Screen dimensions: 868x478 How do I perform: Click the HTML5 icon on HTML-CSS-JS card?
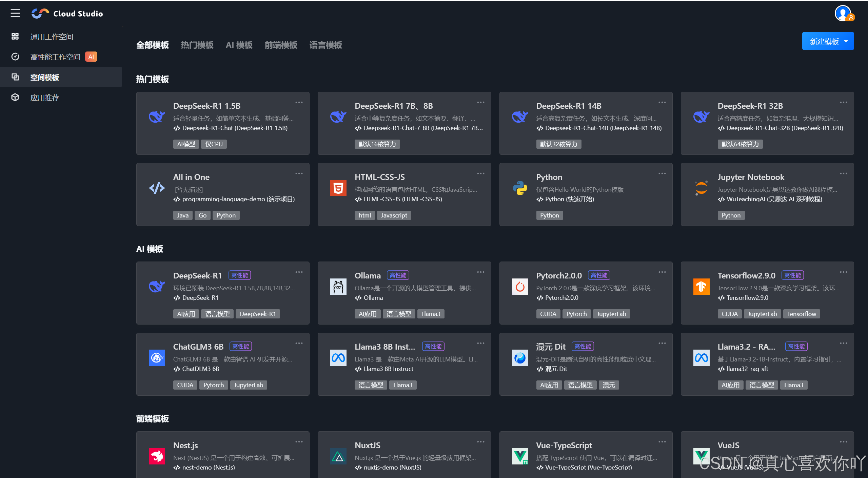tap(338, 188)
